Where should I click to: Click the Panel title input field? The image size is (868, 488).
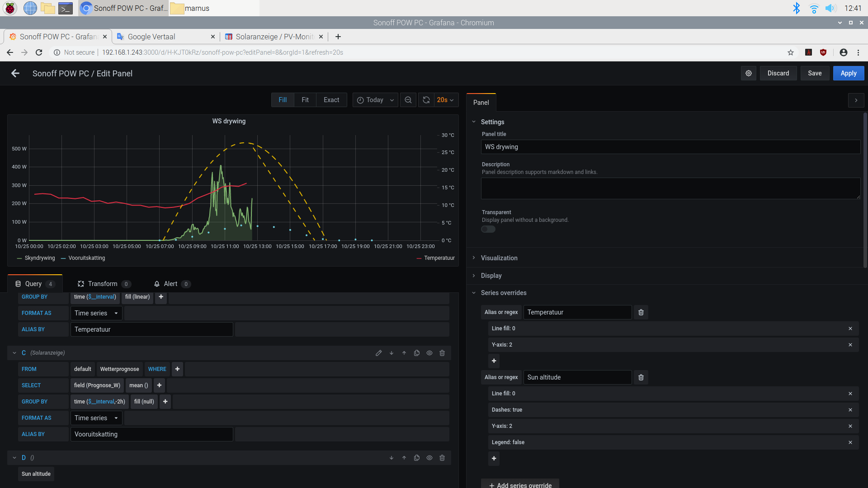670,147
